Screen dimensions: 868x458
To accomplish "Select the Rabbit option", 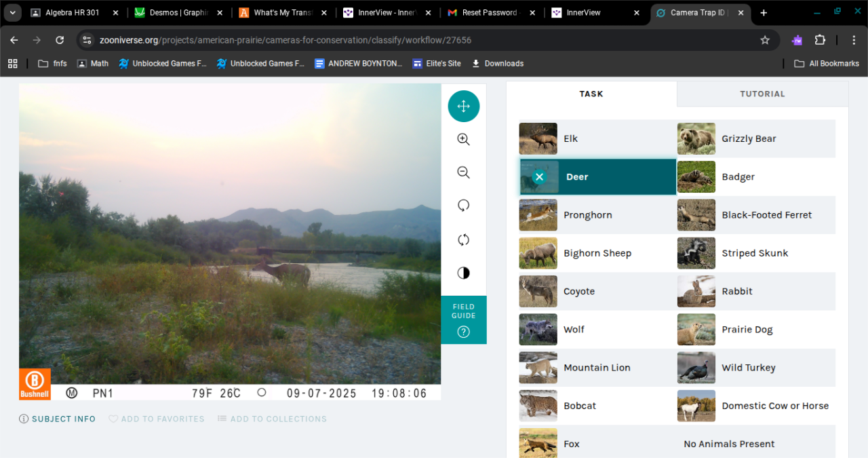I will tap(756, 291).
